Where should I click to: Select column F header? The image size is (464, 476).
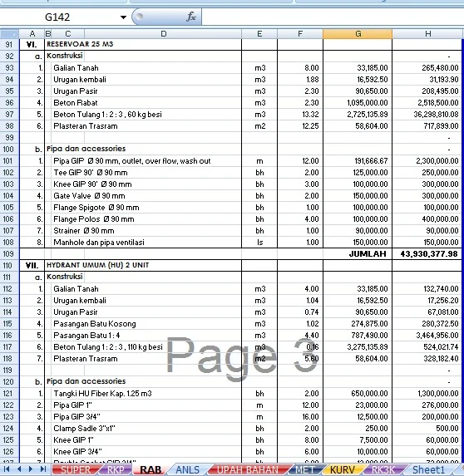(x=300, y=34)
